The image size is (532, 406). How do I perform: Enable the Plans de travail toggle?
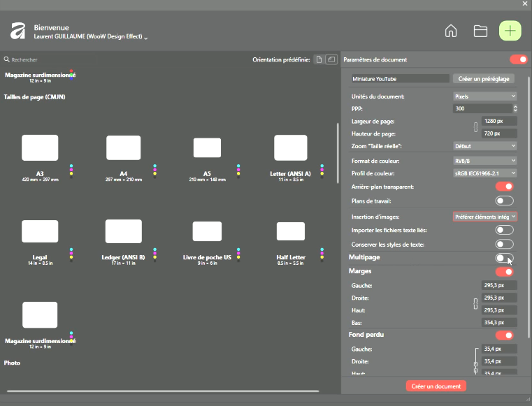[504, 201]
